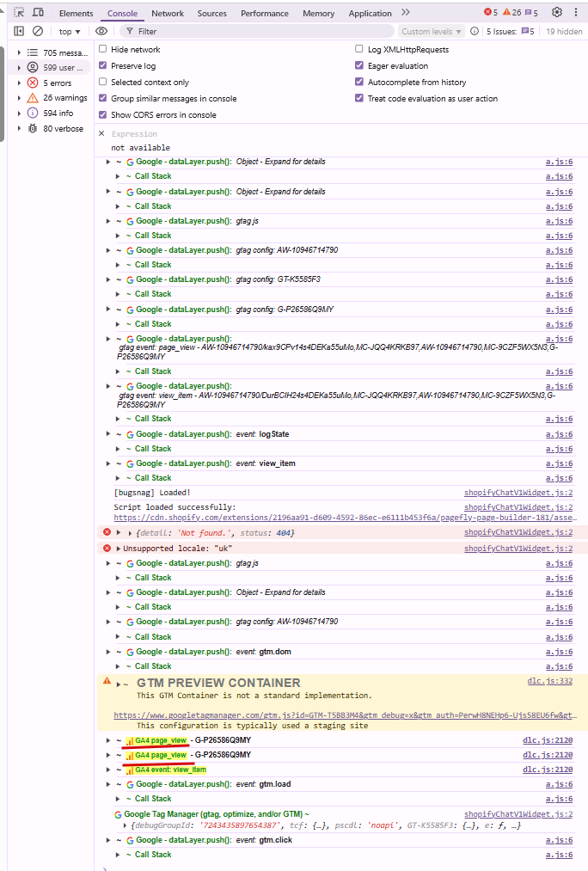Uncheck Group similar messages in console
This screenshot has height=871, width=588.
tap(102, 98)
